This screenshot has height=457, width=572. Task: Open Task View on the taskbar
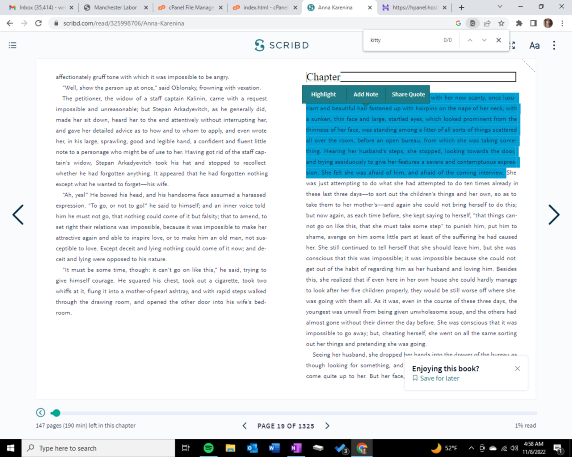coord(186,448)
